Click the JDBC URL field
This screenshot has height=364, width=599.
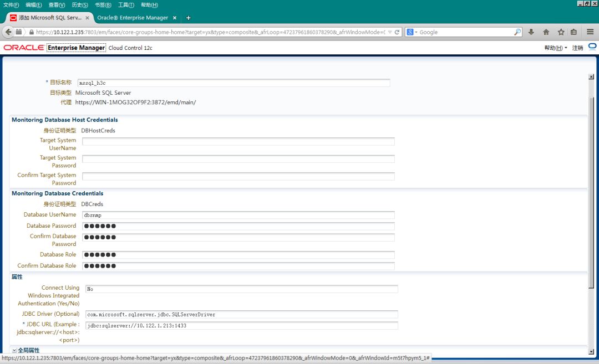click(241, 325)
